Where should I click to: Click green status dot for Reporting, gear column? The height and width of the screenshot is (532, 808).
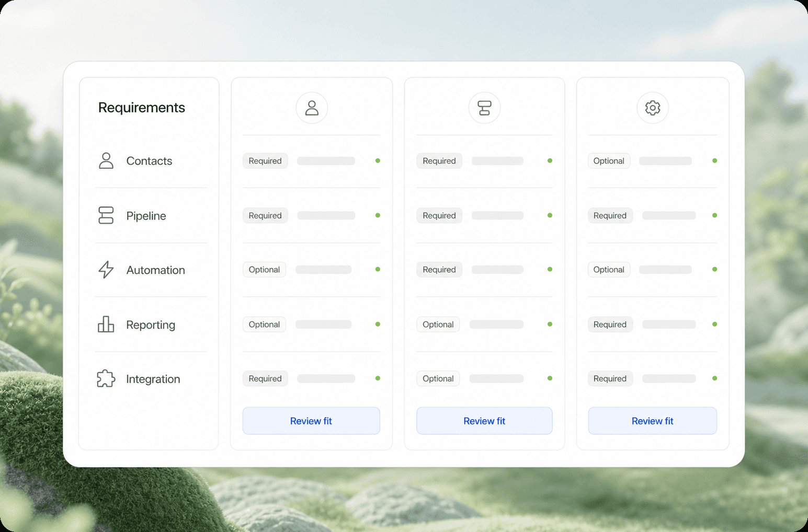point(714,324)
